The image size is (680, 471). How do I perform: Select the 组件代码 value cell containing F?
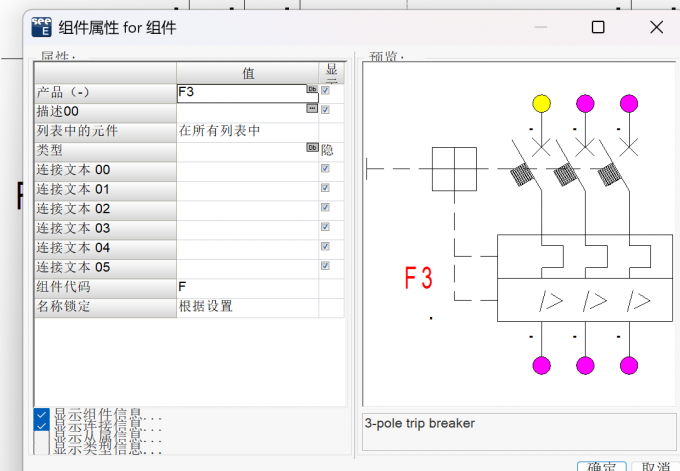pos(248,287)
